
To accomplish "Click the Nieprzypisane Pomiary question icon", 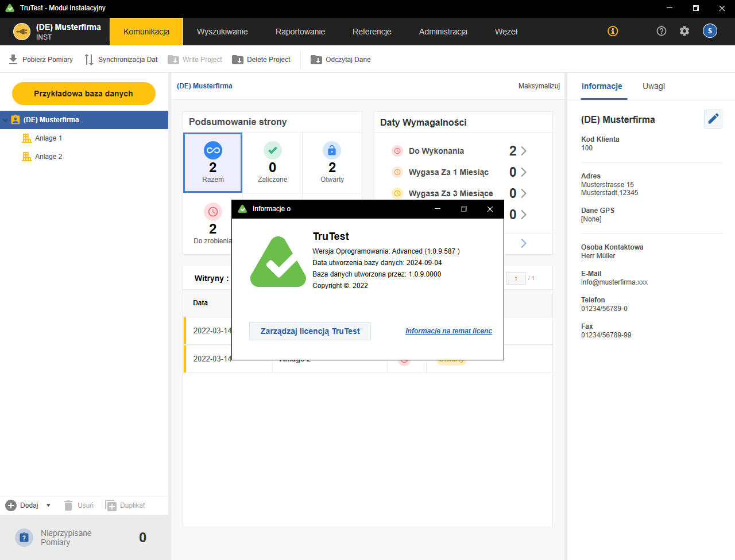I will 24,538.
